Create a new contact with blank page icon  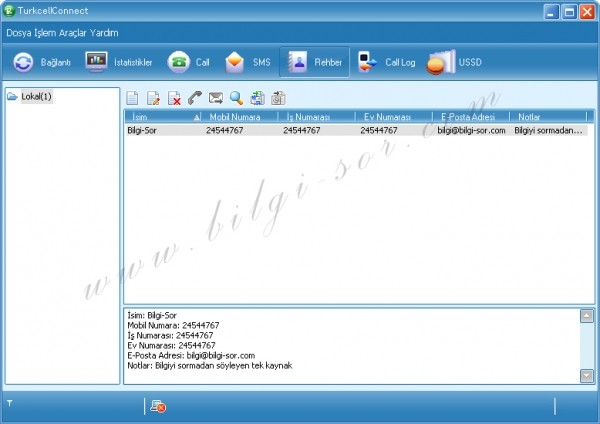[132, 98]
